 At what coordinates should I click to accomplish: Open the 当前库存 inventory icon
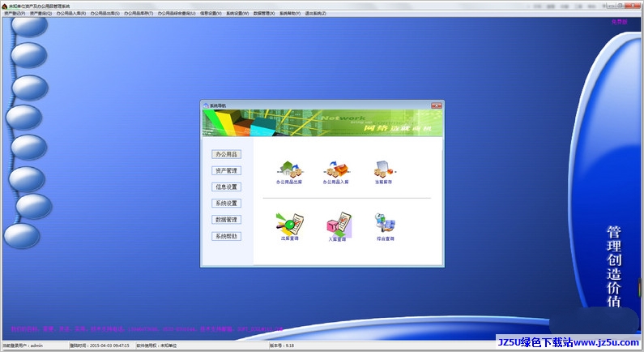click(x=384, y=172)
